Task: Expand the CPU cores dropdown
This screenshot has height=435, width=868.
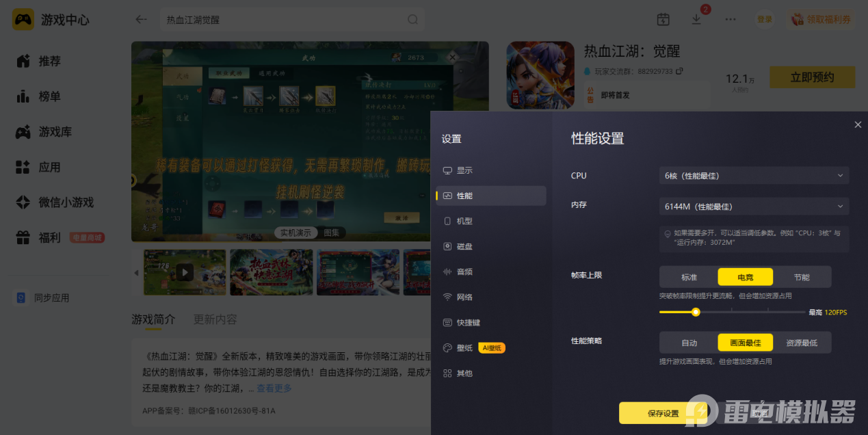Action: (754, 176)
